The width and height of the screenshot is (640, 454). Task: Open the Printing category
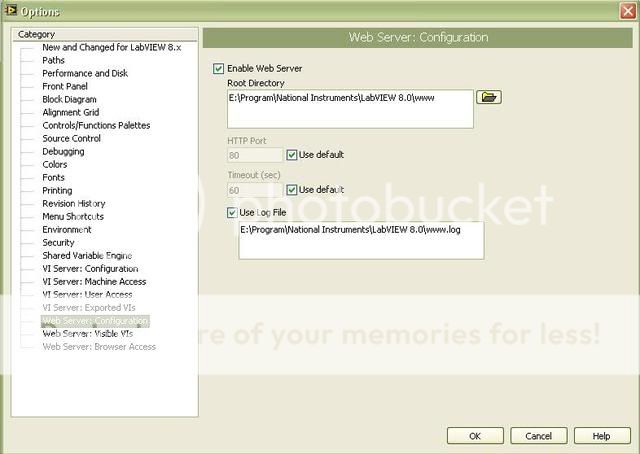click(x=57, y=191)
